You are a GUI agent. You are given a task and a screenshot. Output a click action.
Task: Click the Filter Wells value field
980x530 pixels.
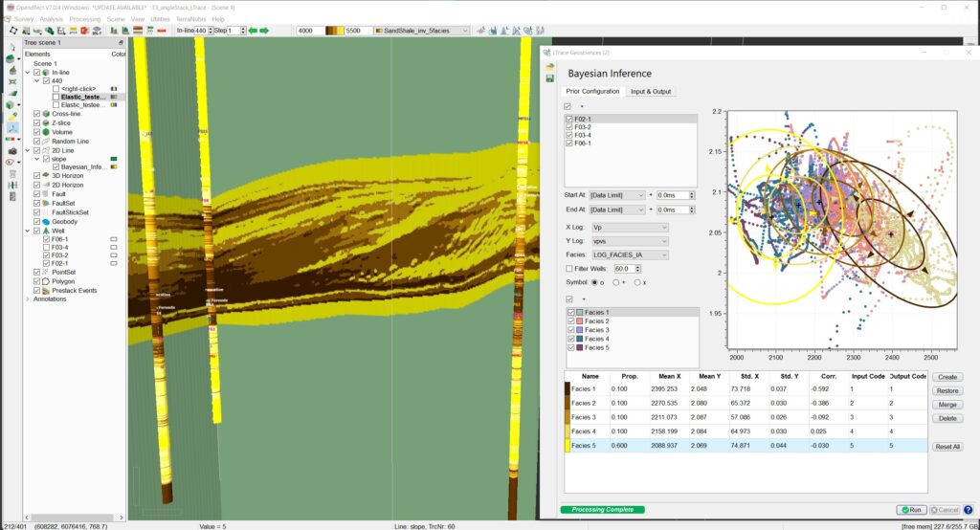pyautogui.click(x=621, y=269)
